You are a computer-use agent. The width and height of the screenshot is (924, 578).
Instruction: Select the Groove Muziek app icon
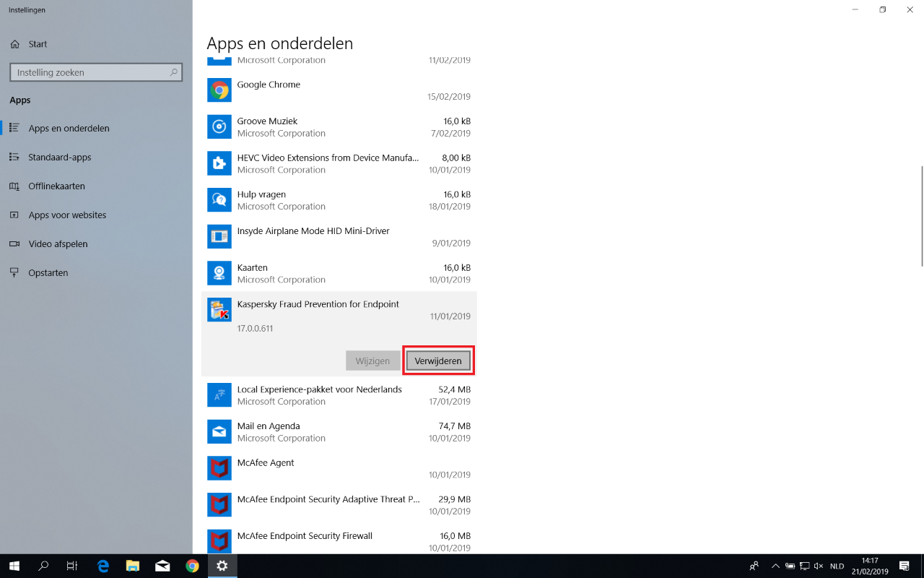(219, 127)
